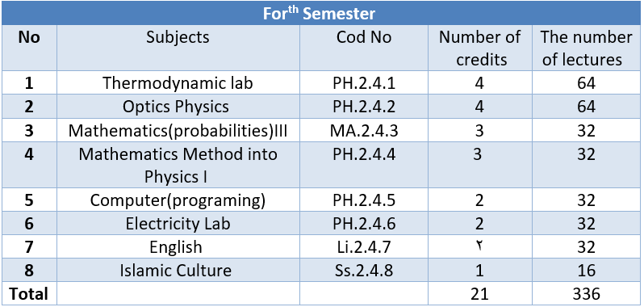This screenshot has width=644, height=307.
Task: Click the 'Optics Physics' subject cell
Action: pyautogui.click(x=178, y=107)
